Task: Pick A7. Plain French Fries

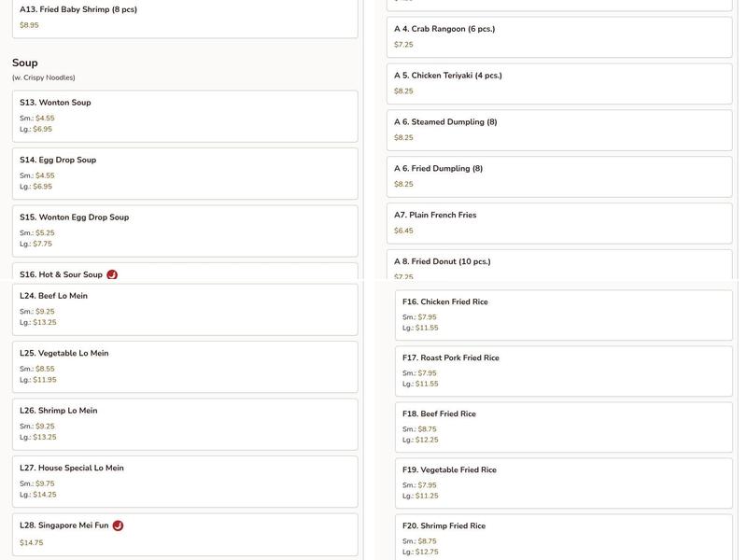Action: [559, 223]
